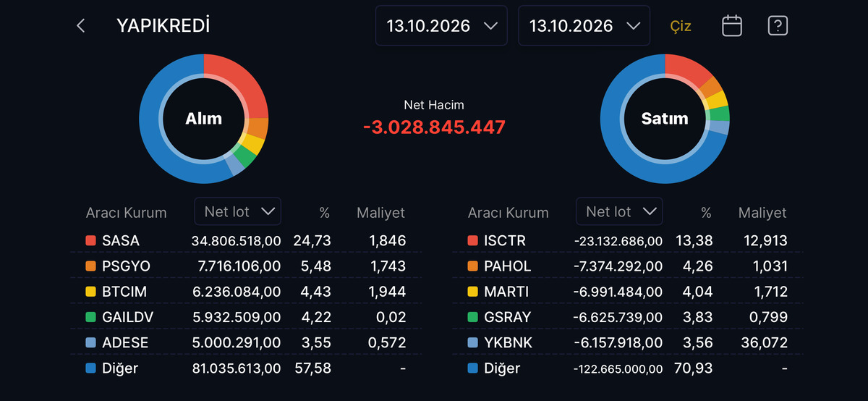Image resolution: width=868 pixels, height=401 pixels.
Task: Click the Satım donut chart
Action: [665, 119]
